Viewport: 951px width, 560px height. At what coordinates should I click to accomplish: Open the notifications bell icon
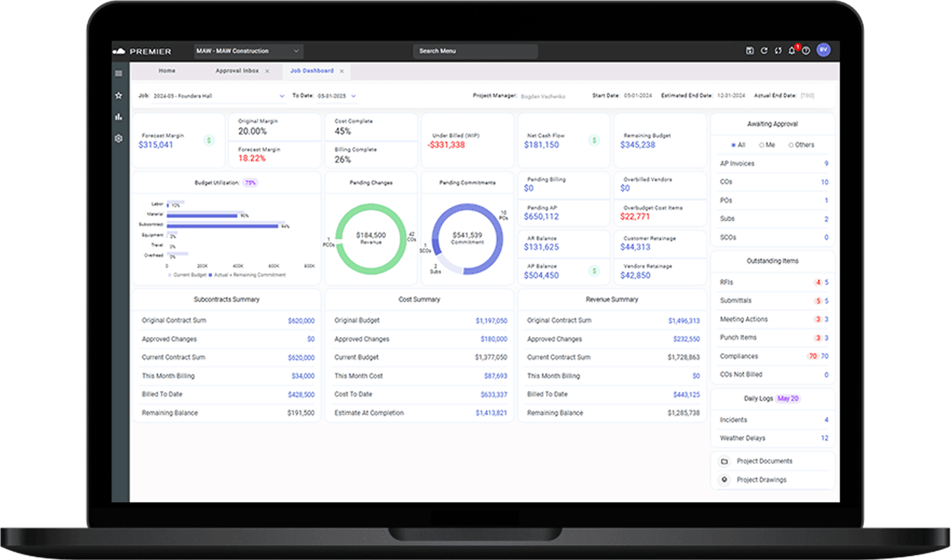pyautogui.click(x=791, y=51)
